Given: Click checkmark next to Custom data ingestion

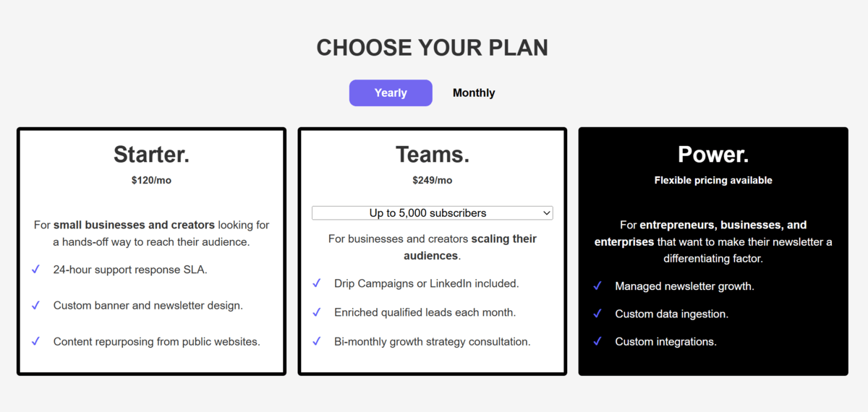Looking at the screenshot, I should click(597, 314).
